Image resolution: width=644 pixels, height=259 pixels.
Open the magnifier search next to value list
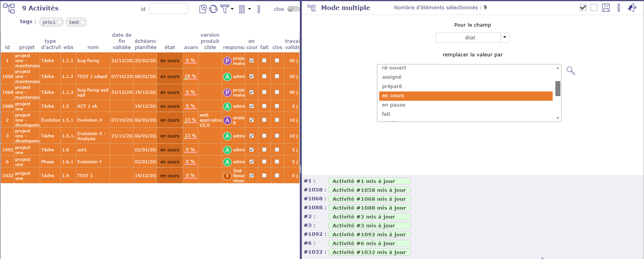570,71
